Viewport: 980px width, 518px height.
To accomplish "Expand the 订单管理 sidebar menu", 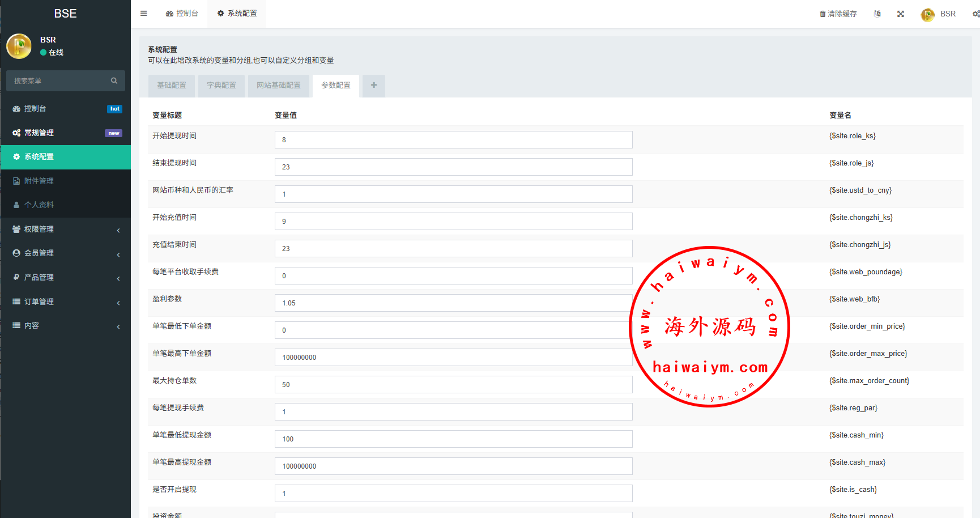I will pyautogui.click(x=66, y=302).
